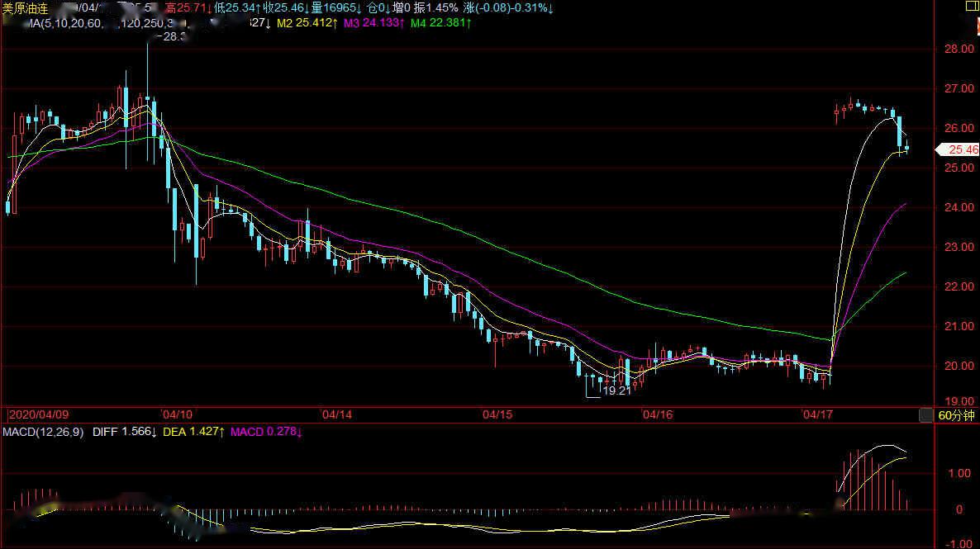Click the DEA 1.427 value
The image size is (980, 549).
tap(193, 432)
